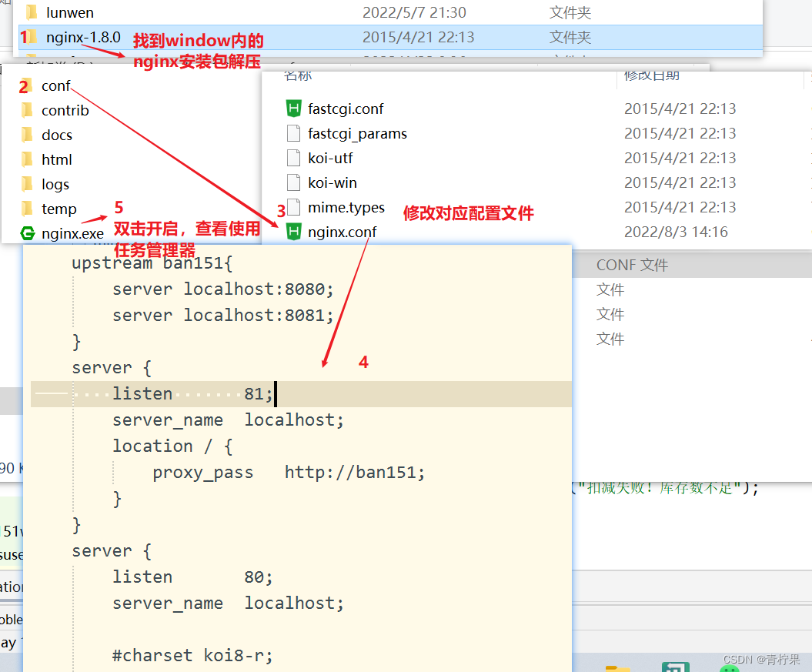Select the temp folder name

pyautogui.click(x=59, y=209)
